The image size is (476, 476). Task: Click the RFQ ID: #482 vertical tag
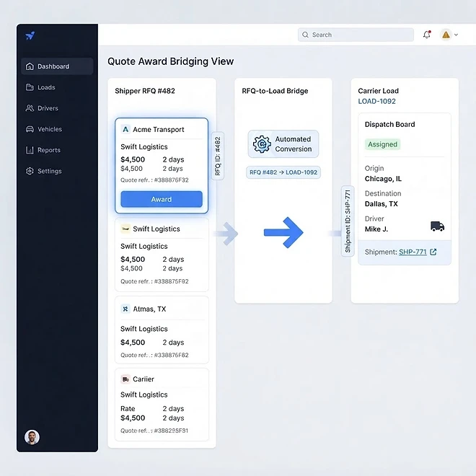pyautogui.click(x=218, y=156)
